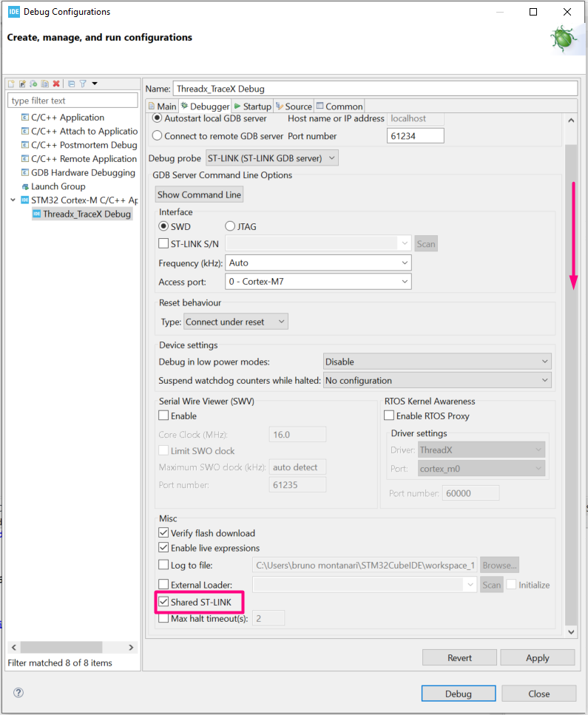Open the Startup tab

click(252, 106)
